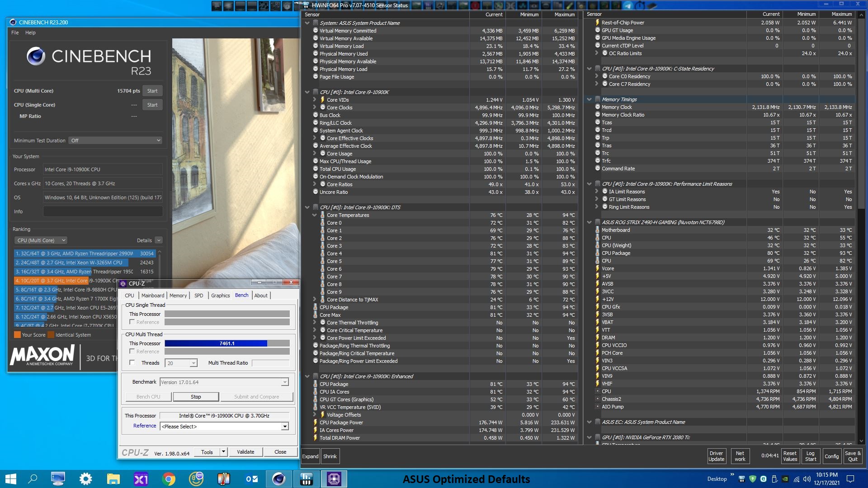Check the Multi Thread Reference checkbox

pyautogui.click(x=132, y=351)
